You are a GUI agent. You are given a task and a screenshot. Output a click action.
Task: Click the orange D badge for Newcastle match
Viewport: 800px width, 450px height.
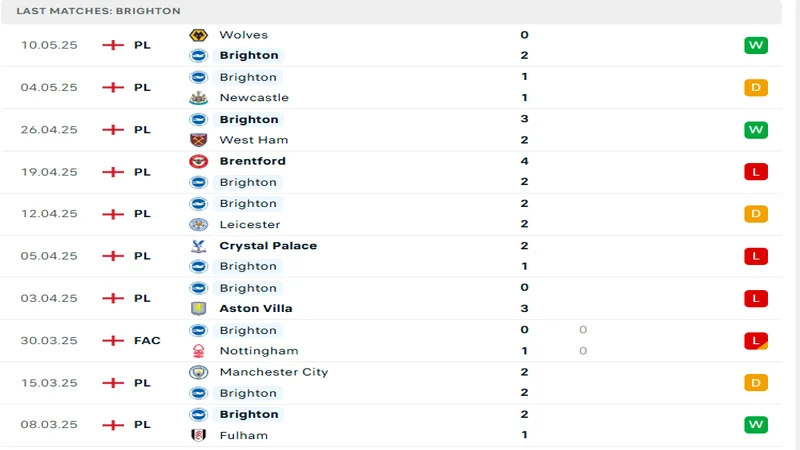(755, 87)
